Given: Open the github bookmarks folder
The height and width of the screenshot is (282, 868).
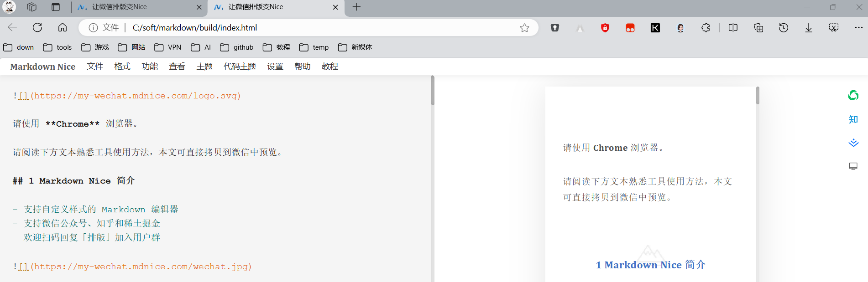Looking at the screenshot, I should [x=237, y=47].
